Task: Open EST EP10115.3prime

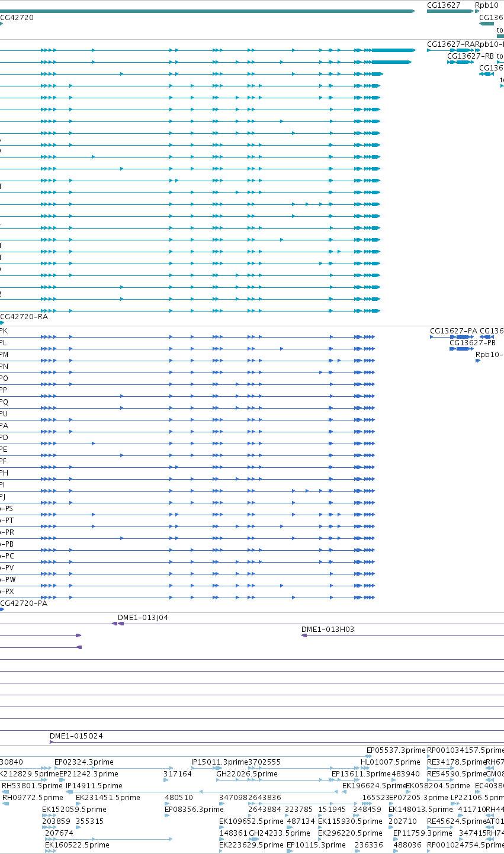Action: pyautogui.click(x=316, y=845)
